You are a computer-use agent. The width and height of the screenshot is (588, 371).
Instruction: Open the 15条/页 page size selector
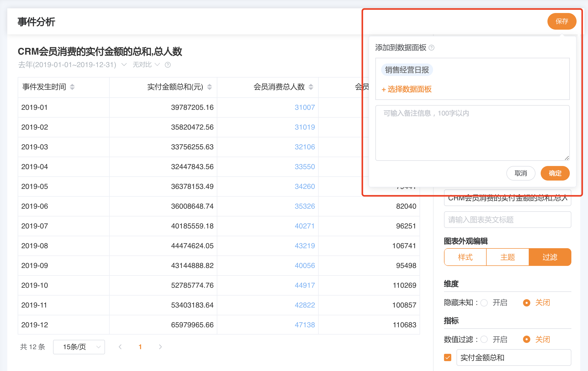pyautogui.click(x=79, y=347)
